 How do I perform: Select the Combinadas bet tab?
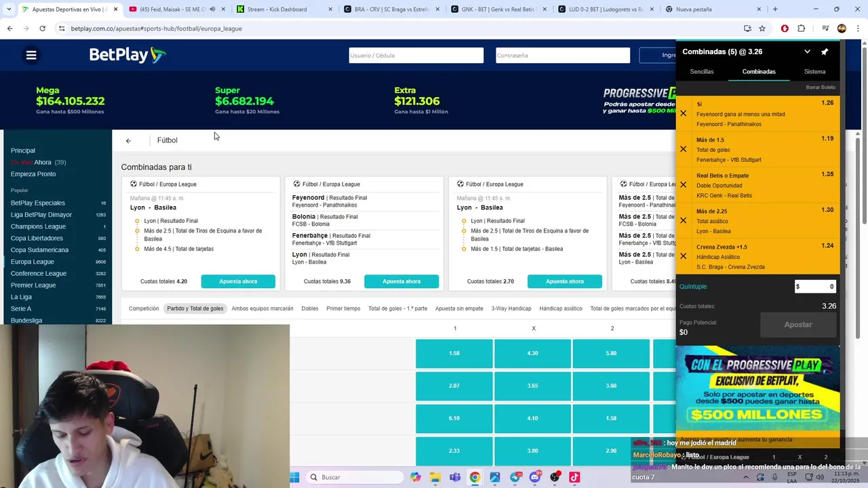759,71
